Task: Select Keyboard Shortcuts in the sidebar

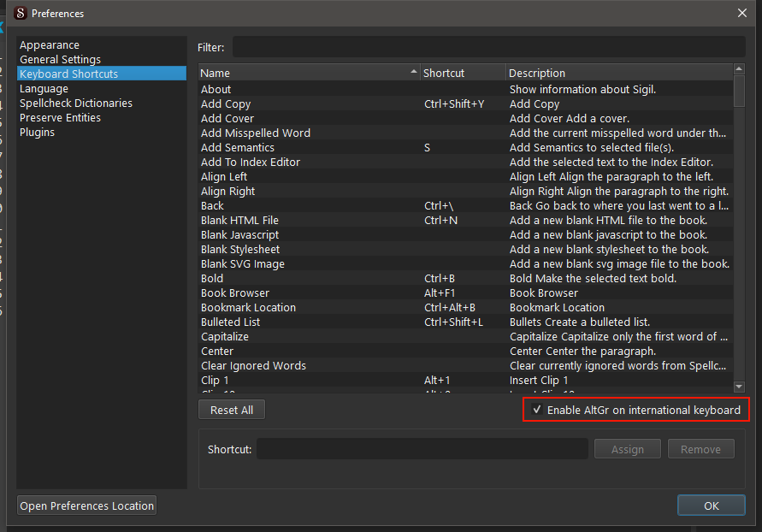Action: 102,74
